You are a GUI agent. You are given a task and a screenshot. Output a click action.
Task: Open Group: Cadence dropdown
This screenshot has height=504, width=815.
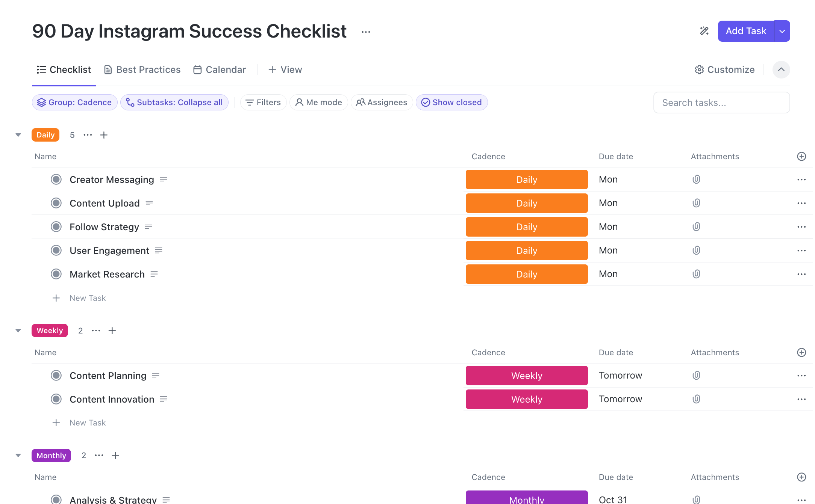[75, 102]
